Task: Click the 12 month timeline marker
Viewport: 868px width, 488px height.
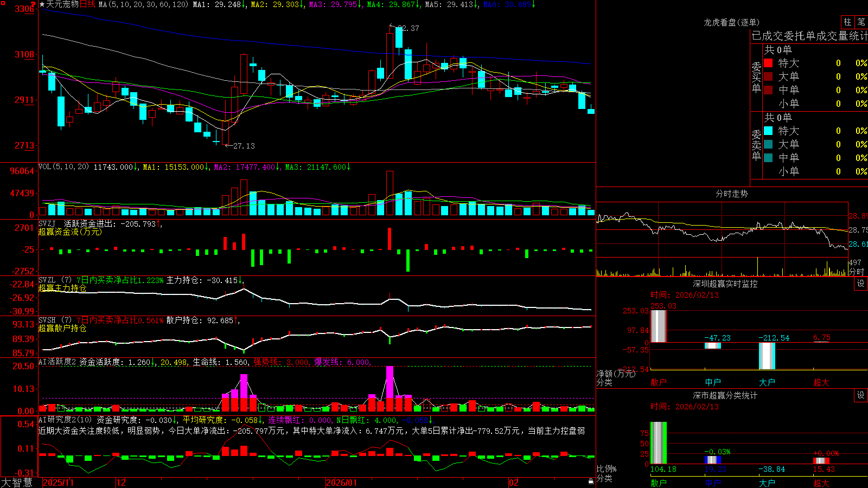Action: pos(122,483)
